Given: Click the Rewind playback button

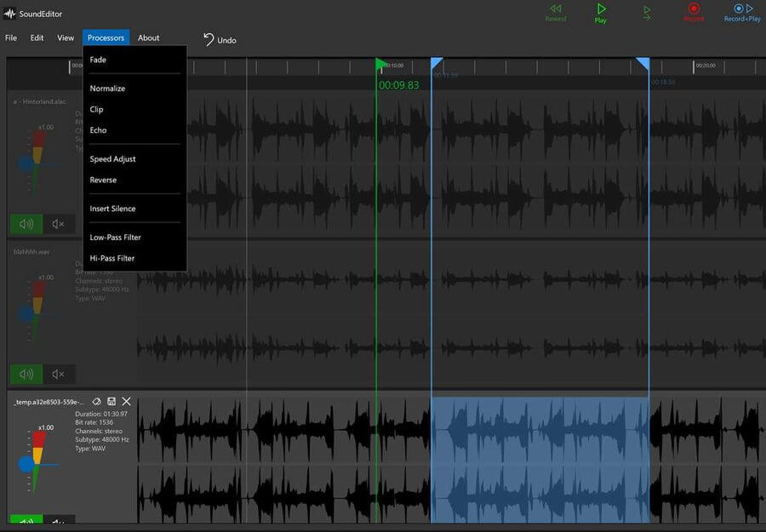Looking at the screenshot, I should pos(556,13).
